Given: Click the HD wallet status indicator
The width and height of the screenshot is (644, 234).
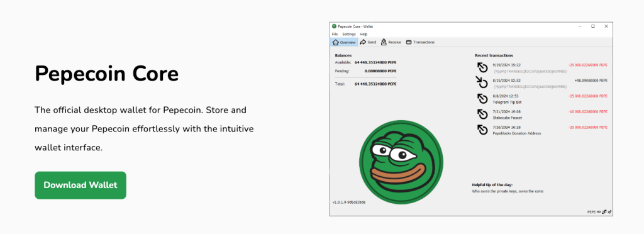Looking at the screenshot, I should 599,212.
